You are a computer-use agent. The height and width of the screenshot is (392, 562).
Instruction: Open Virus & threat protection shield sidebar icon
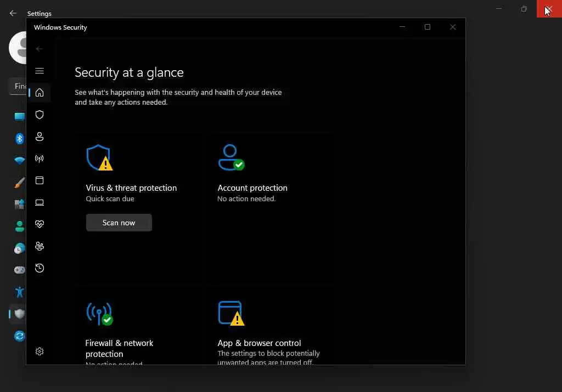click(x=40, y=115)
